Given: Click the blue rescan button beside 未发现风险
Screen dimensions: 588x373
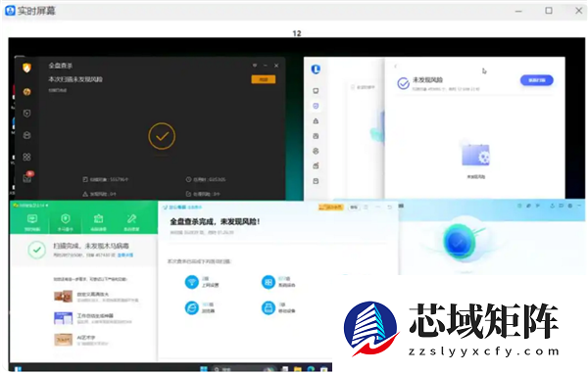Looking at the screenshot, I should tap(537, 80).
